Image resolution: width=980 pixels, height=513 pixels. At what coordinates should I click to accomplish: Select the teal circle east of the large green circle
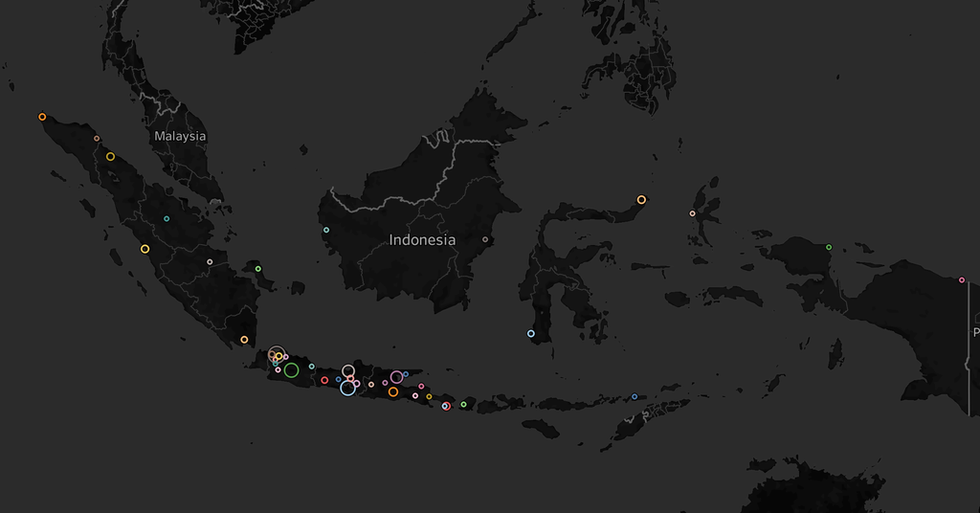[x=312, y=367]
